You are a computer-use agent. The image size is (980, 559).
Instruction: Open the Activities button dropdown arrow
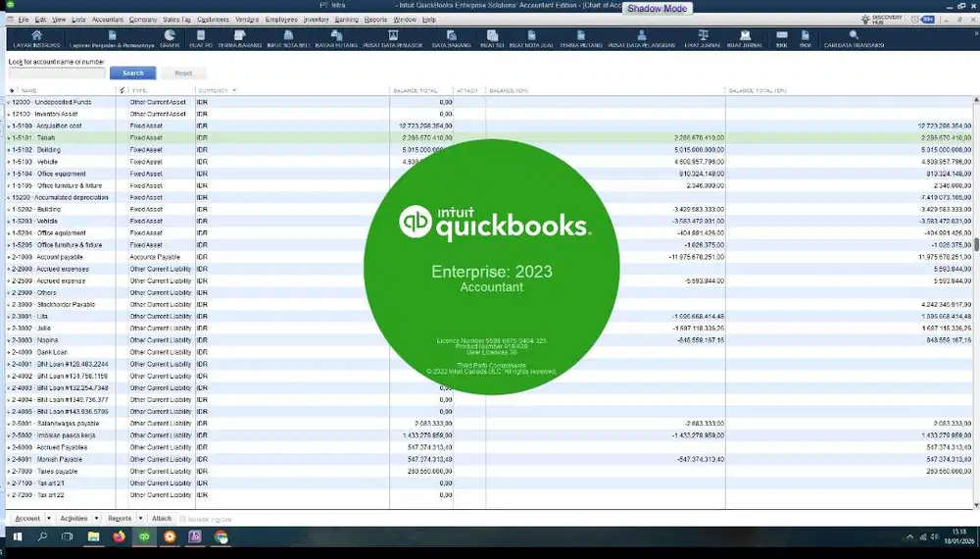coord(96,519)
